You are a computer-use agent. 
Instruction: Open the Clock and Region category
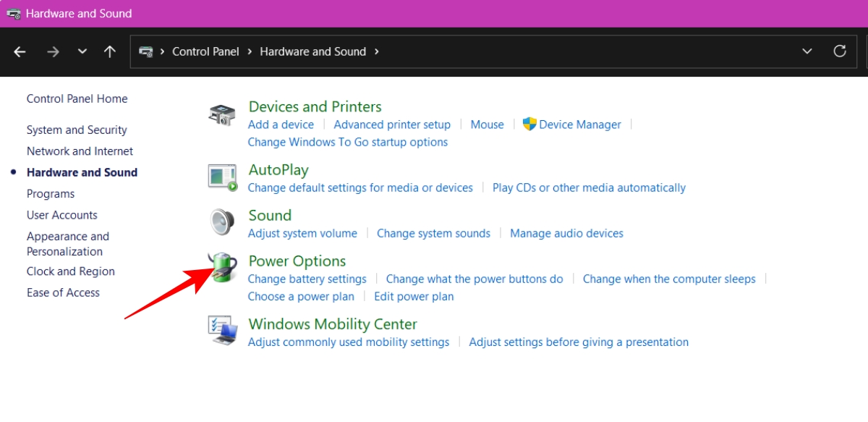[x=71, y=271]
